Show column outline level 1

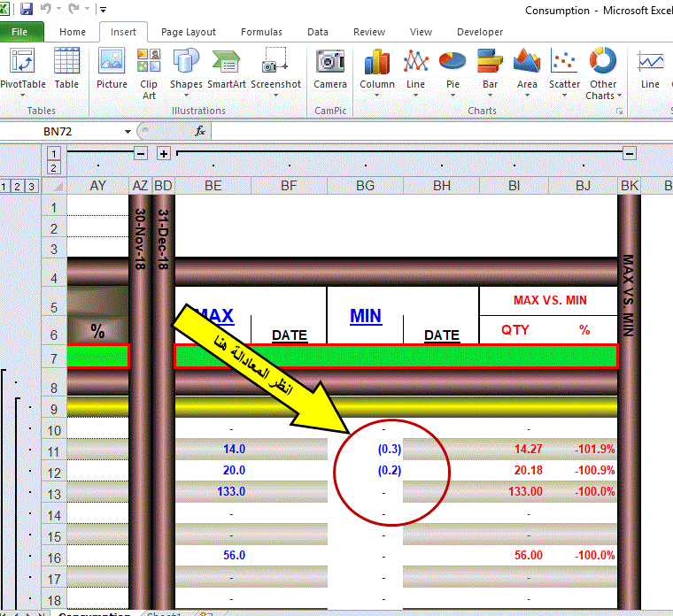(x=54, y=154)
